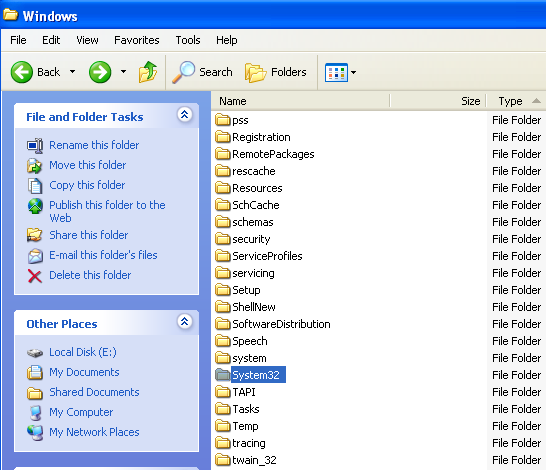This screenshot has height=470, width=549.
Task: Select the twain_32 folder icon
Action: [x=222, y=459]
